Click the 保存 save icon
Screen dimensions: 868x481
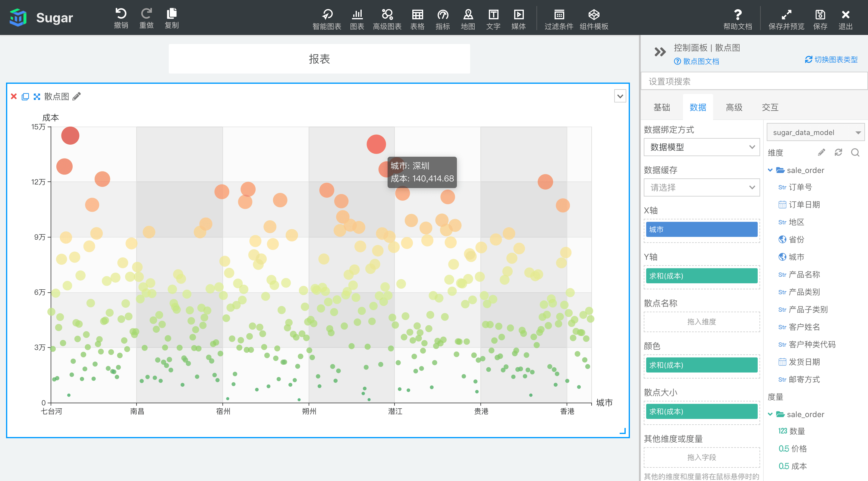pyautogui.click(x=820, y=14)
